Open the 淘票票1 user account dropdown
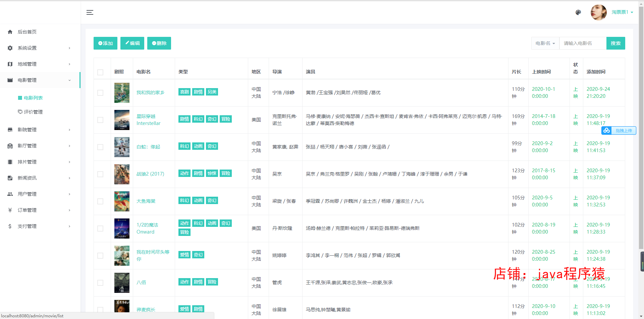 (x=622, y=12)
